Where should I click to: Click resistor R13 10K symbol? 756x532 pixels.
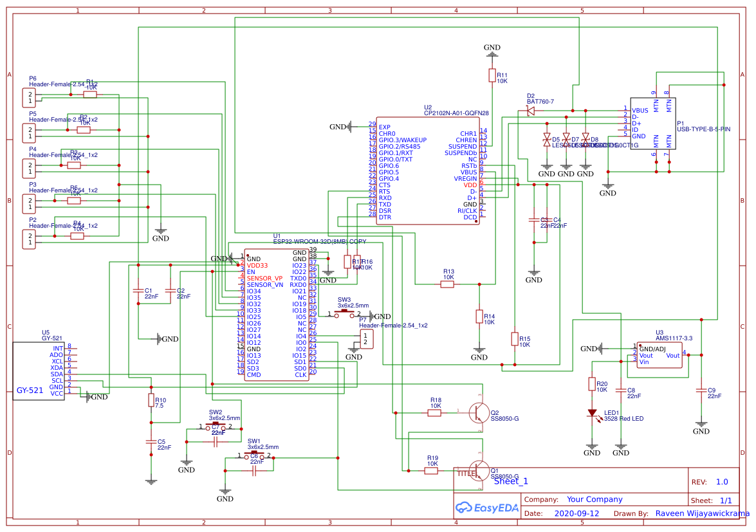pos(447,284)
